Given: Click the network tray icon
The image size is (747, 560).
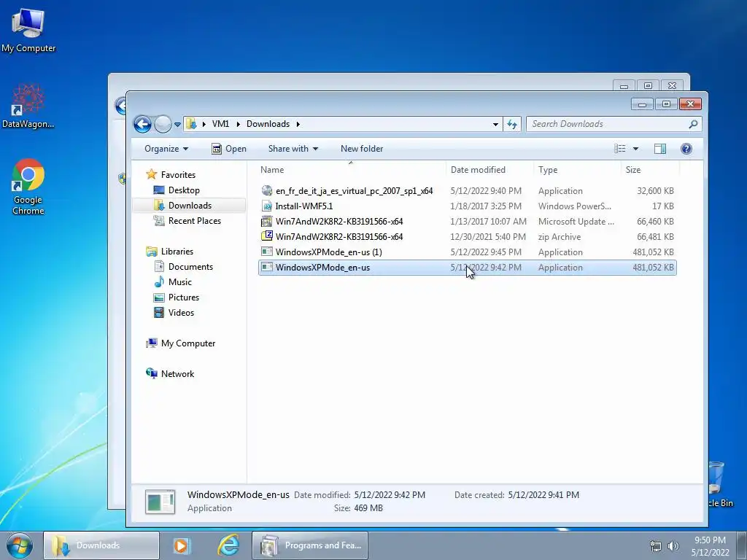Looking at the screenshot, I should pos(656,546).
